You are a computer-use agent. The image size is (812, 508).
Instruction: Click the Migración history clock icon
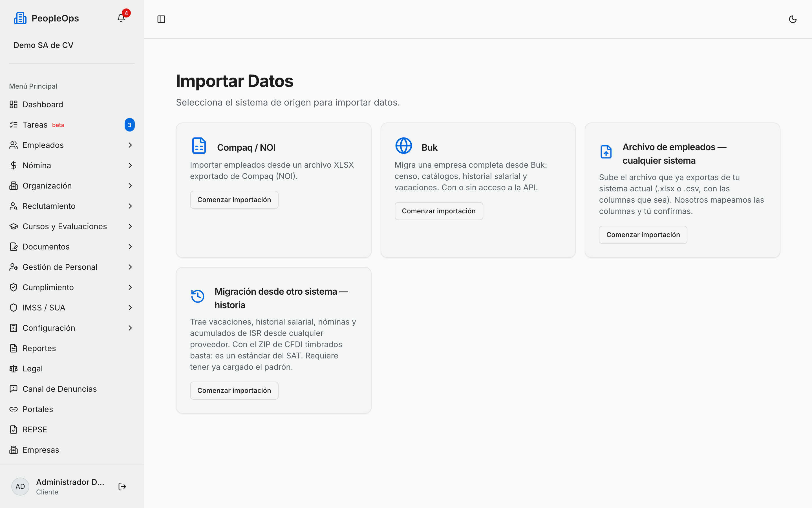[x=198, y=296]
